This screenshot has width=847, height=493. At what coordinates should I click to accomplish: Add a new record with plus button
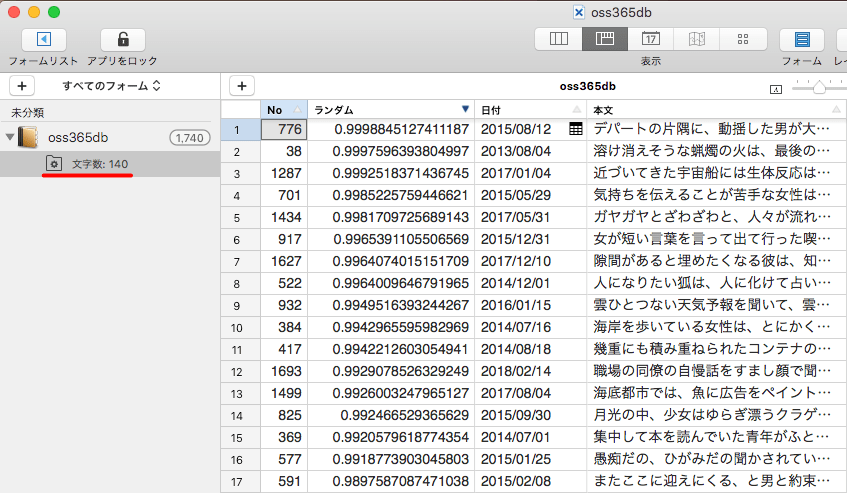(241, 86)
